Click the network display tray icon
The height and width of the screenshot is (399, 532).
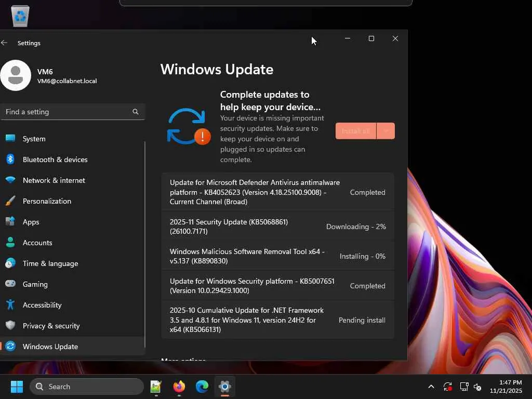coord(464,387)
